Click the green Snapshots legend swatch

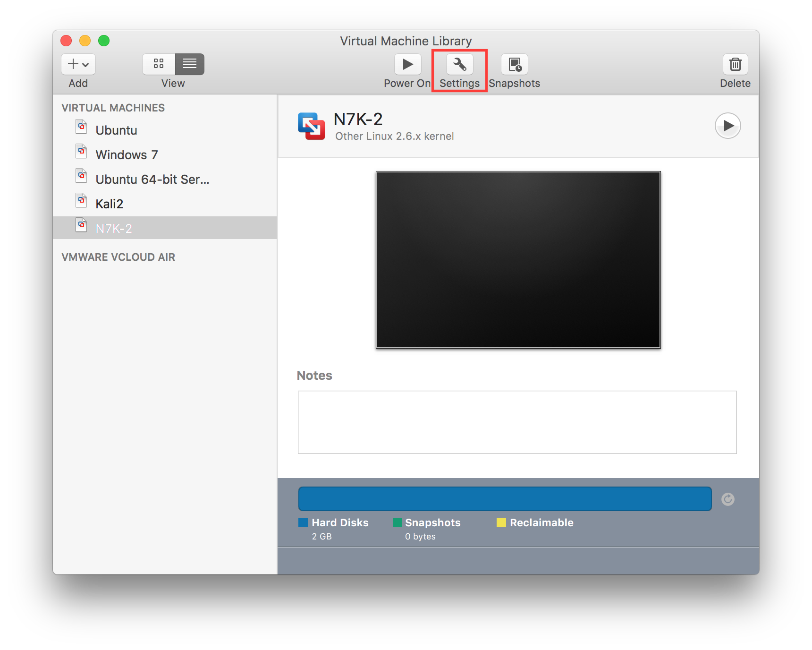(398, 522)
